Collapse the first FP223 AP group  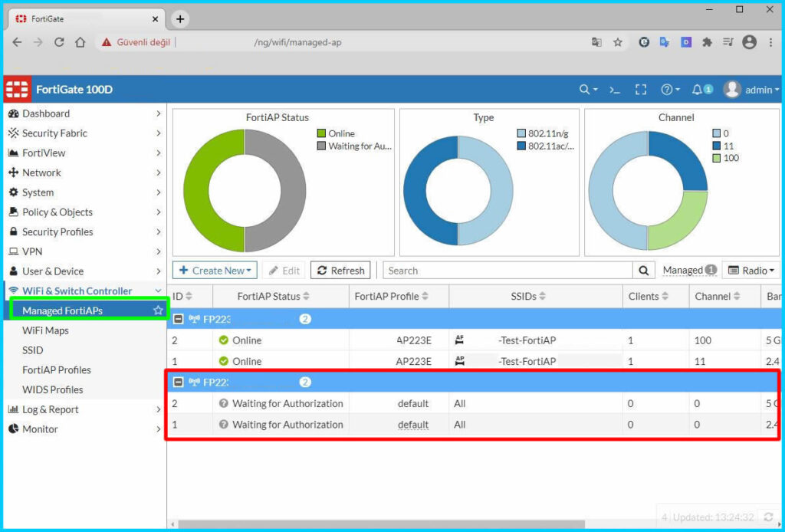pyautogui.click(x=178, y=319)
